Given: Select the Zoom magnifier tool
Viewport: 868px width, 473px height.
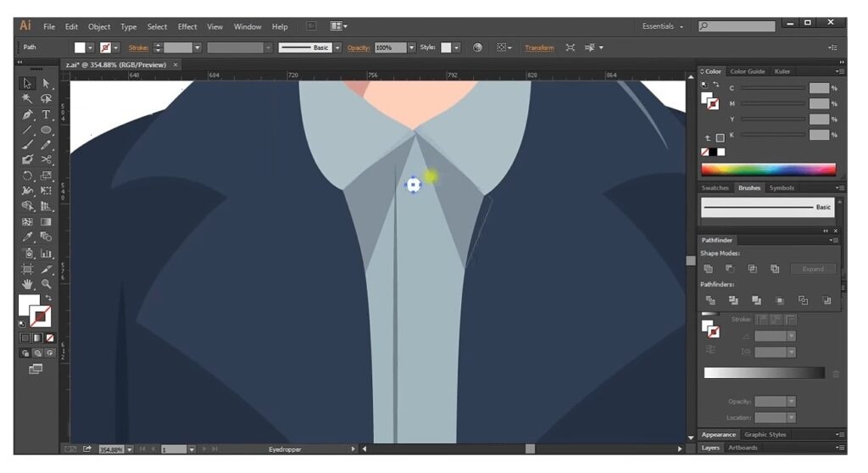Looking at the screenshot, I should pos(46,285).
